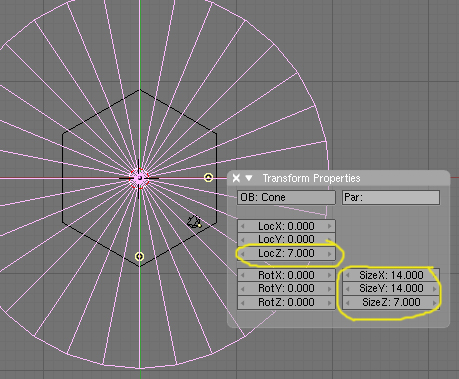Edit the OB: Cone object name field

(286, 197)
